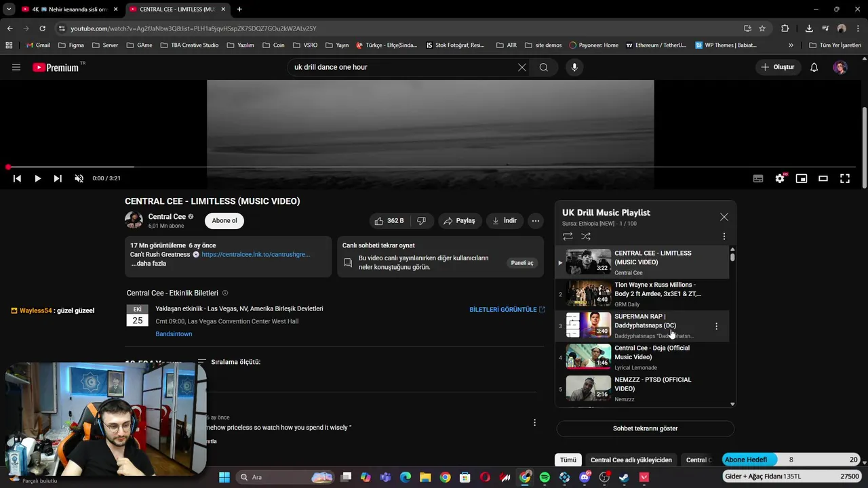Submit search with magnifier button

click(x=544, y=67)
